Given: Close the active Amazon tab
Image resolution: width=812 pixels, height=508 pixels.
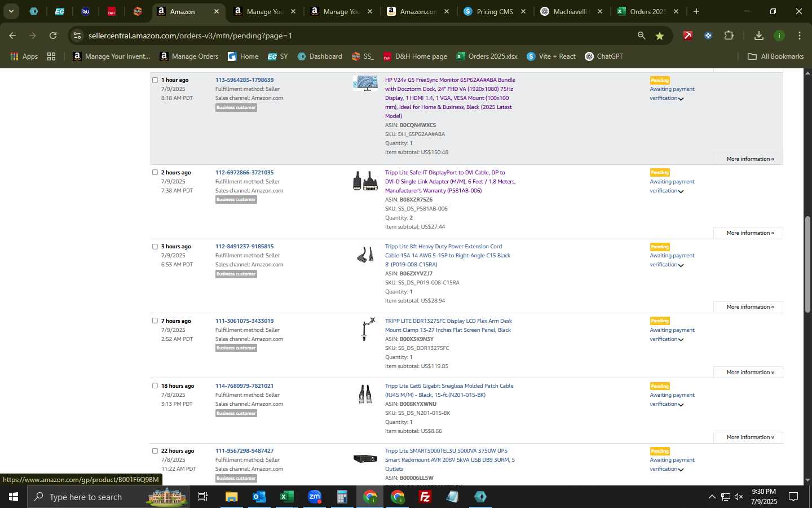Looking at the screenshot, I should coord(217,11).
